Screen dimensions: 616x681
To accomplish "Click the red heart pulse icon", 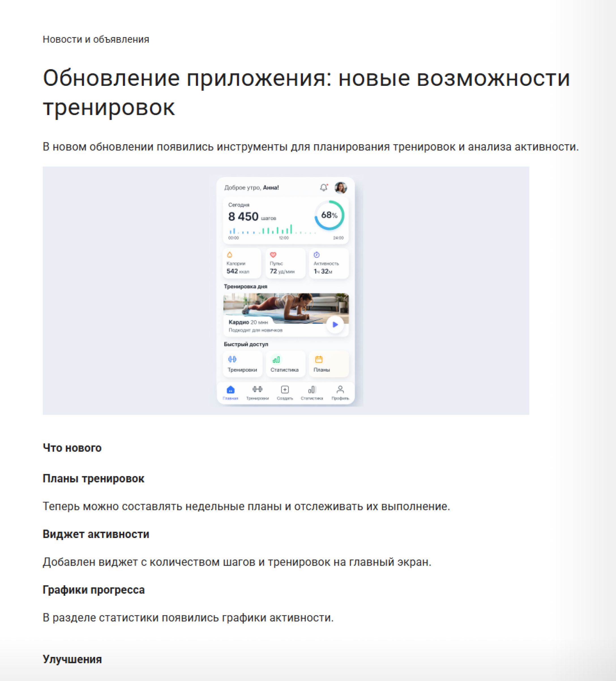I will [x=273, y=255].
